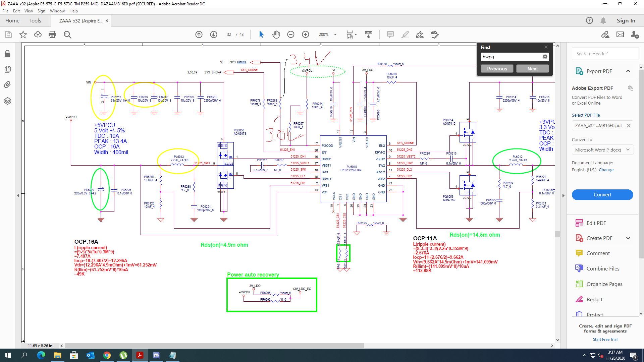Click the Print file icon
Image resolution: width=644 pixels, height=362 pixels.
[52, 35]
